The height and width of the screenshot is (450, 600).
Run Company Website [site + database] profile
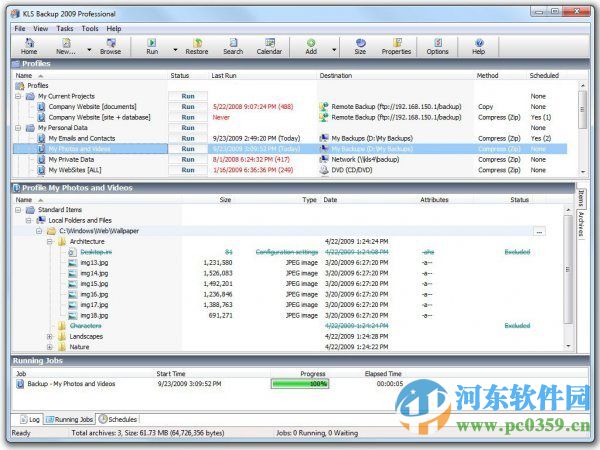point(188,117)
